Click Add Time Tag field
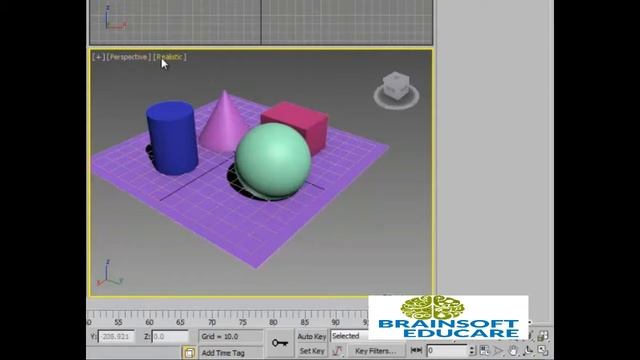 (231, 353)
